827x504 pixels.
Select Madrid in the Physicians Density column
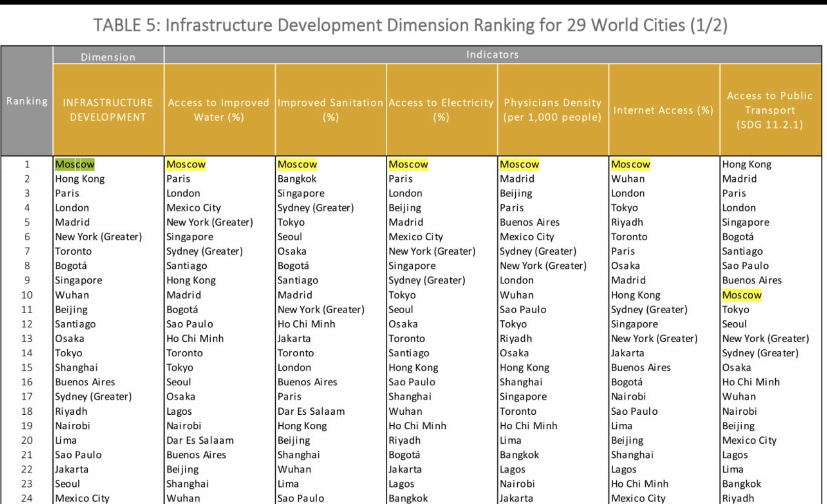pyautogui.click(x=517, y=179)
